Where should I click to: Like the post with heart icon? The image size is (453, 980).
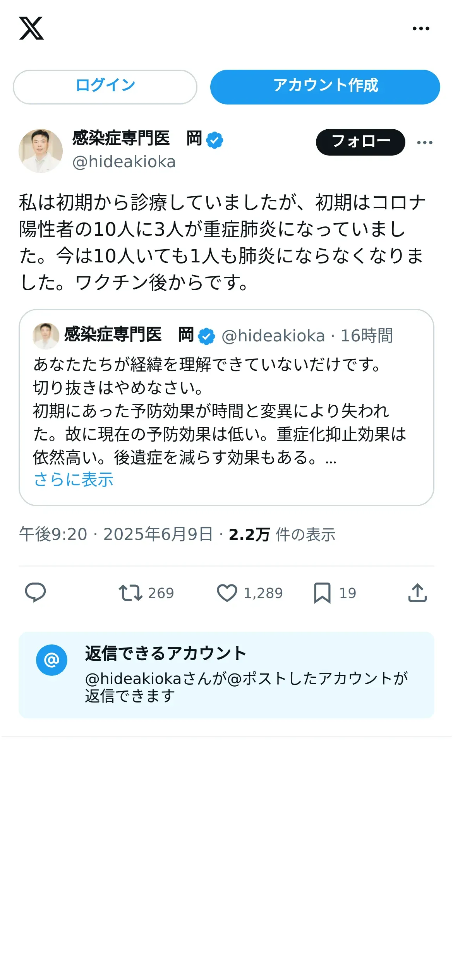point(227,593)
